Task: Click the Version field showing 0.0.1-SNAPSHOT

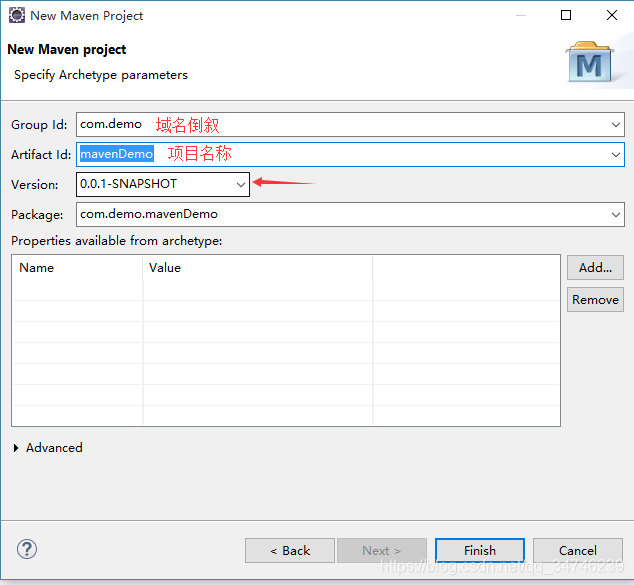Action: click(163, 184)
